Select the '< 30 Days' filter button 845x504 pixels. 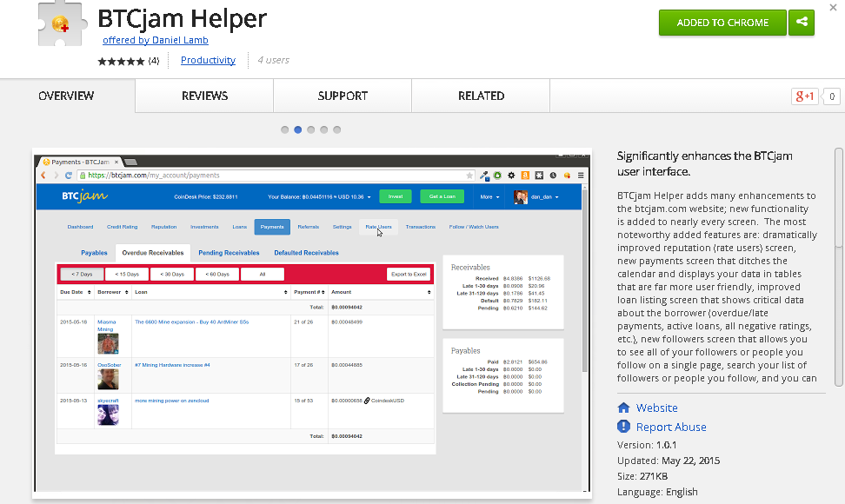pyautogui.click(x=172, y=274)
